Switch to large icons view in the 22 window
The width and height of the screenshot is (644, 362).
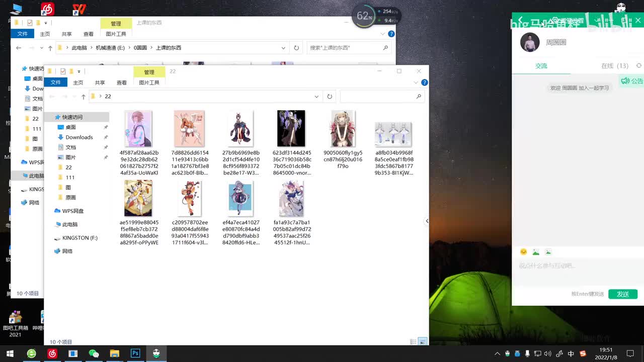[x=423, y=342]
